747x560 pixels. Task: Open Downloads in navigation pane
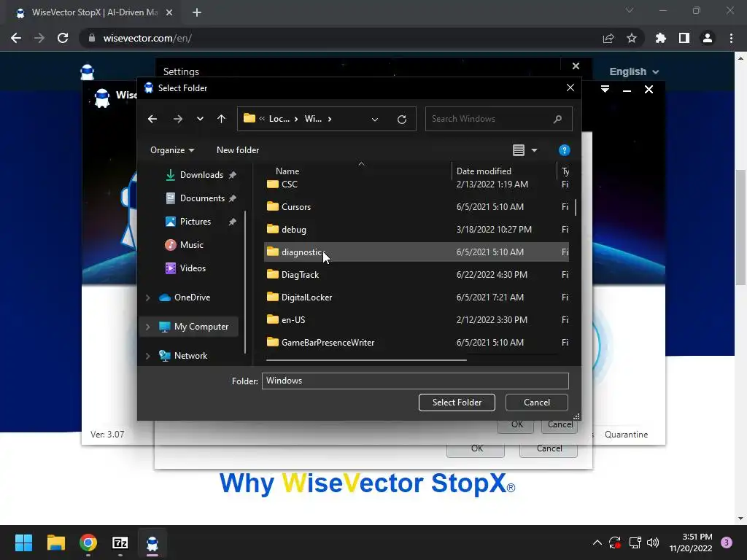[x=201, y=175]
